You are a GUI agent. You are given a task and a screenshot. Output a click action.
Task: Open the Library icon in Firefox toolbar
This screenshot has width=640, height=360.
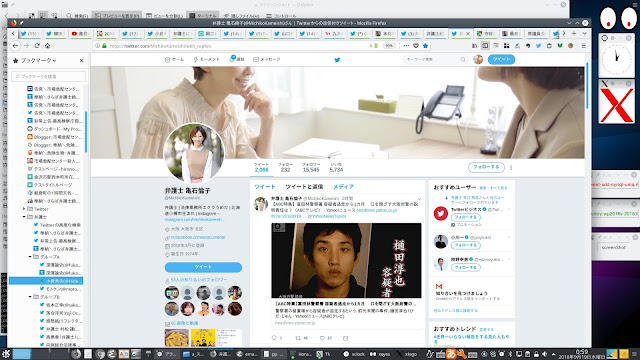pos(474,46)
